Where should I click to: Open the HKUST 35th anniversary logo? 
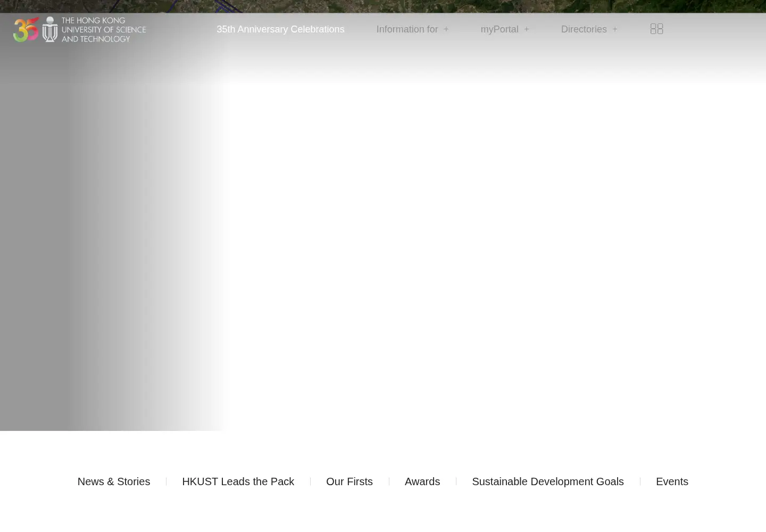pos(79,29)
